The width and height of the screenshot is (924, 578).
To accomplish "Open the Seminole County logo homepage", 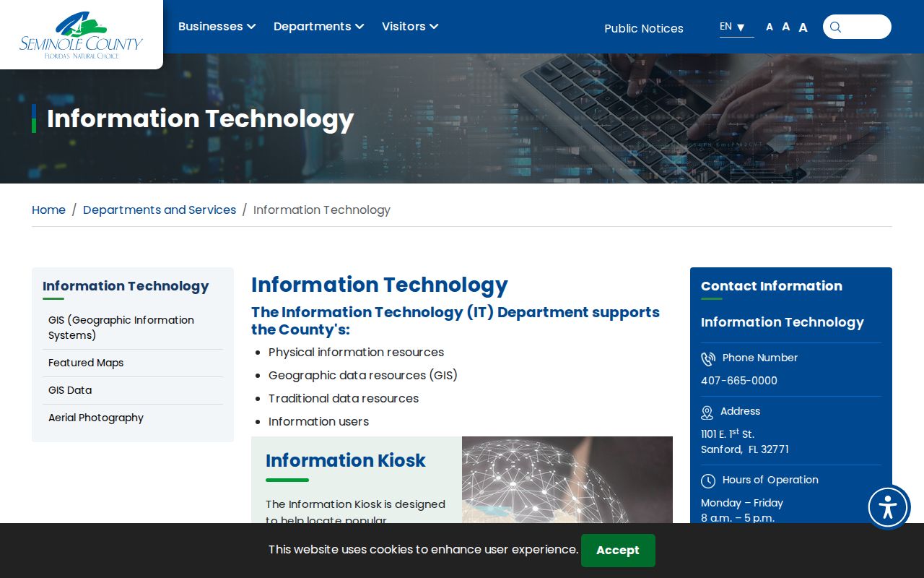I will click(81, 35).
